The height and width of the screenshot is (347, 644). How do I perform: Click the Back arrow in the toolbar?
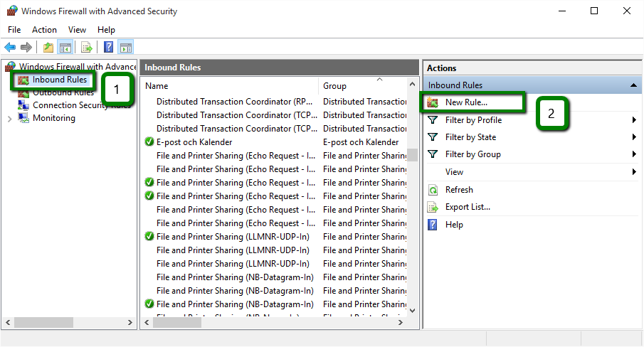10,48
